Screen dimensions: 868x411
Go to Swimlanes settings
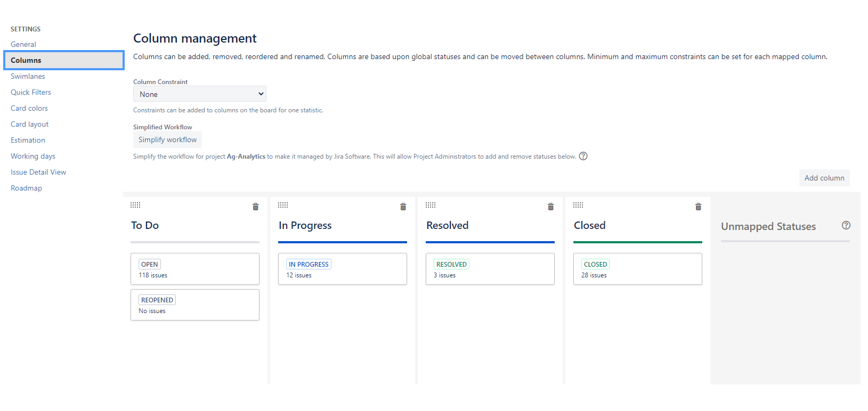click(28, 76)
